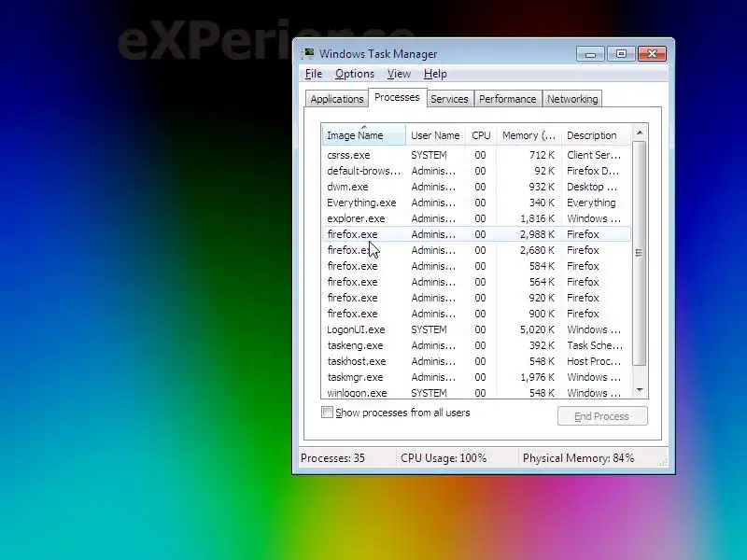Viewport: 747px width, 560px height.
Task: Open the View menu
Action: [x=399, y=74]
